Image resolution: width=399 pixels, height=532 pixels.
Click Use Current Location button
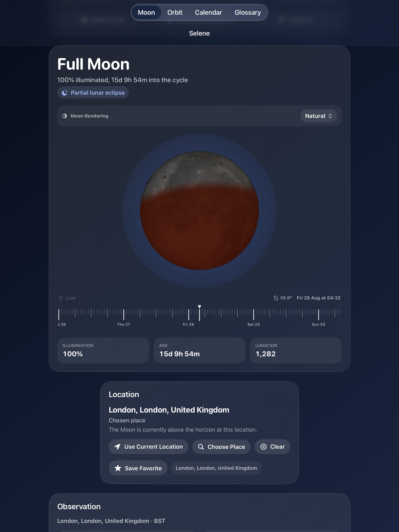point(148,447)
